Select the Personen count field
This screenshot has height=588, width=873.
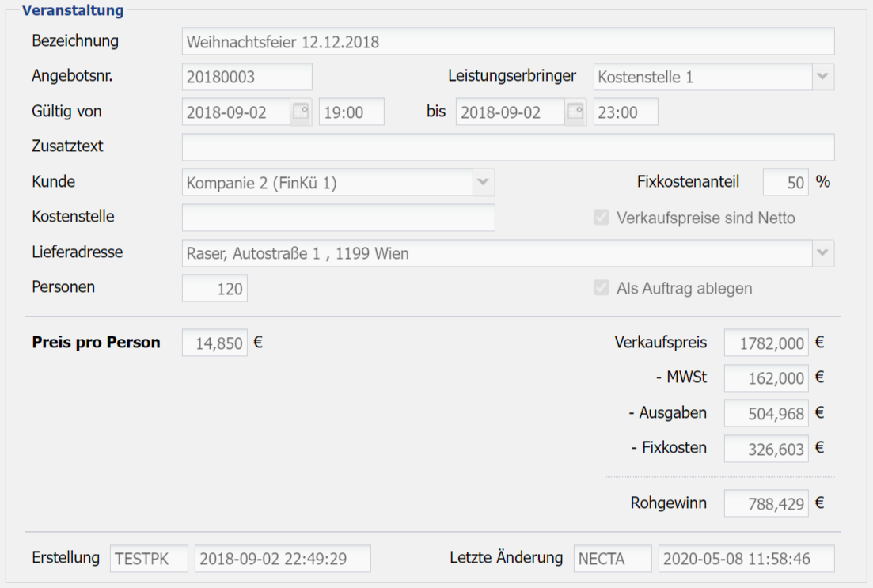click(x=214, y=289)
